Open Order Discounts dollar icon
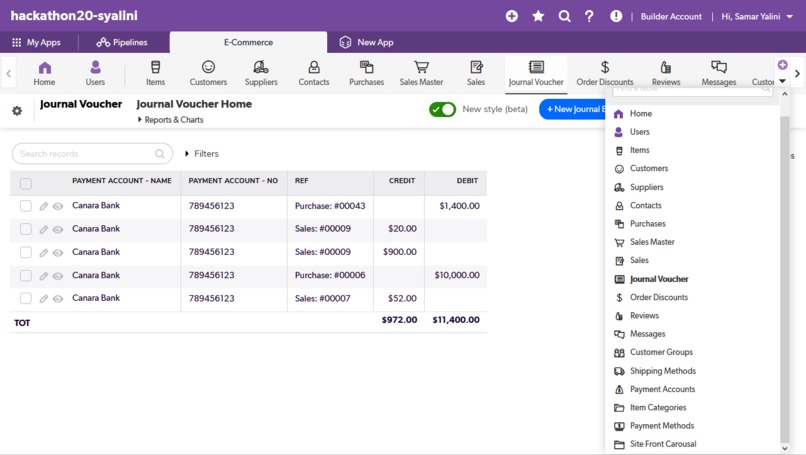 [x=605, y=67]
